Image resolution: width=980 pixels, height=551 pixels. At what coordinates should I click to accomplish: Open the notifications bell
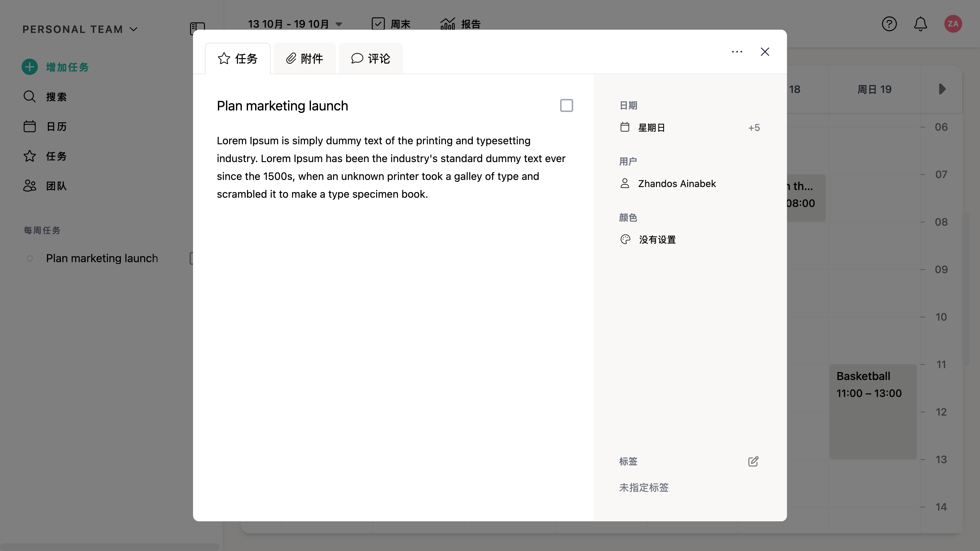920,24
